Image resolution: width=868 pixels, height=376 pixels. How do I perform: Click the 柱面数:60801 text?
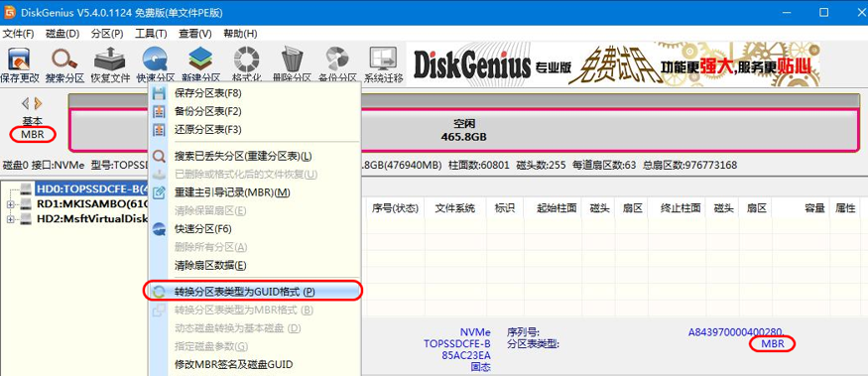478,165
